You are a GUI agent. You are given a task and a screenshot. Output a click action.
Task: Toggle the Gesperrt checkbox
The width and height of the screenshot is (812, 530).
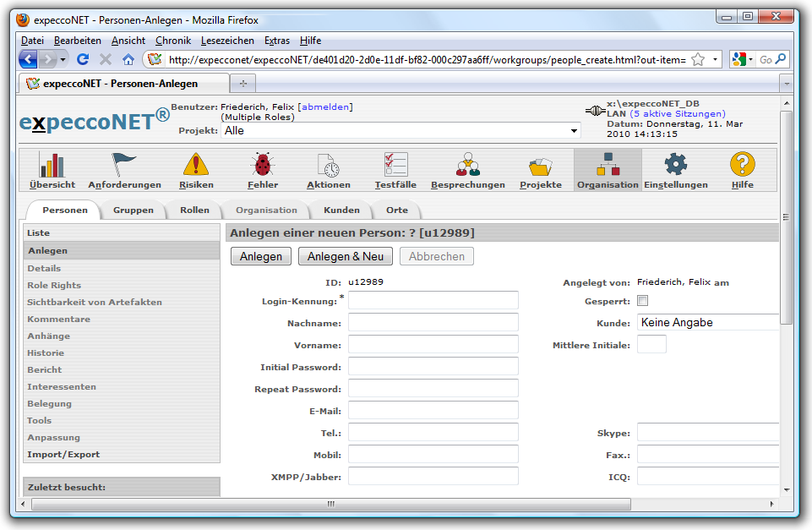coord(643,301)
